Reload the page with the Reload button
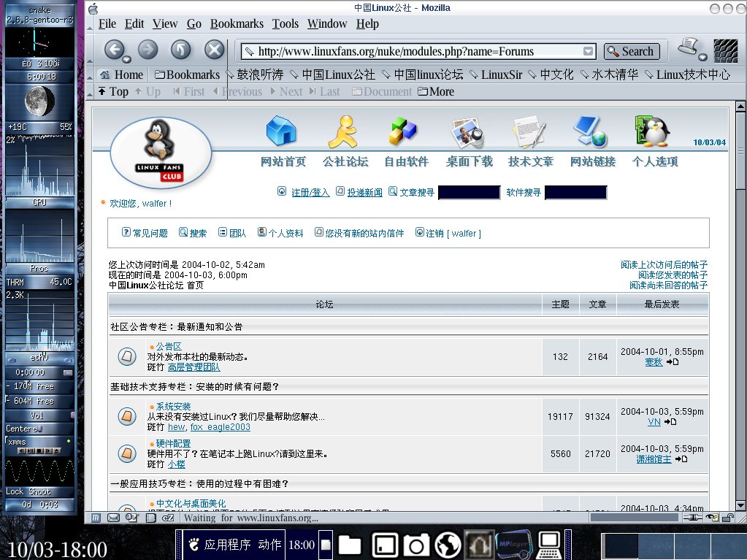Screen dimensions: 747x560 180,49
